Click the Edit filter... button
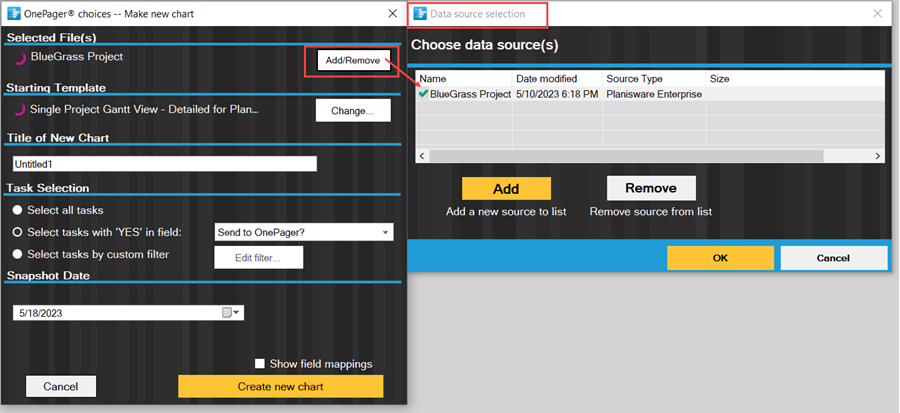Viewport: 900px width, 413px height. point(258,258)
